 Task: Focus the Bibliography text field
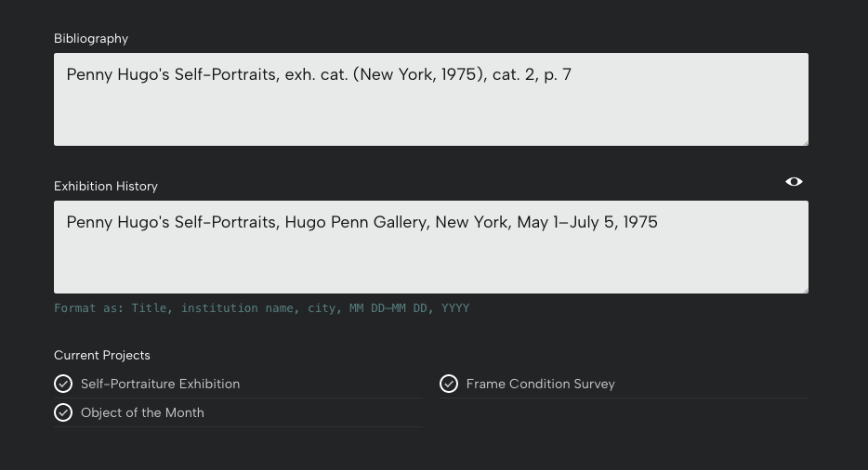pos(430,111)
